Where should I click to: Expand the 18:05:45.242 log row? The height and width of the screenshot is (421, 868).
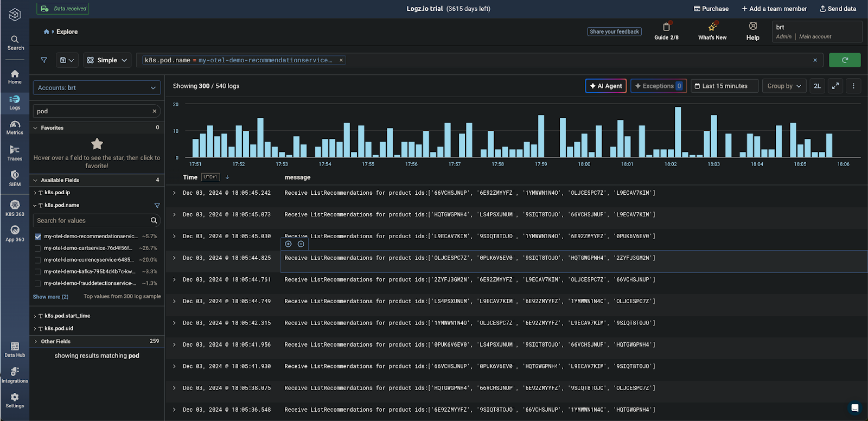click(174, 193)
